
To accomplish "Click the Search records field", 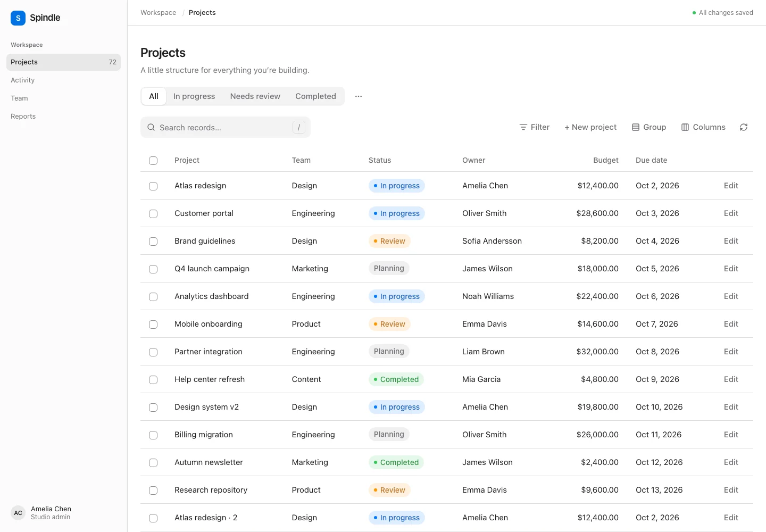I will click(x=226, y=127).
